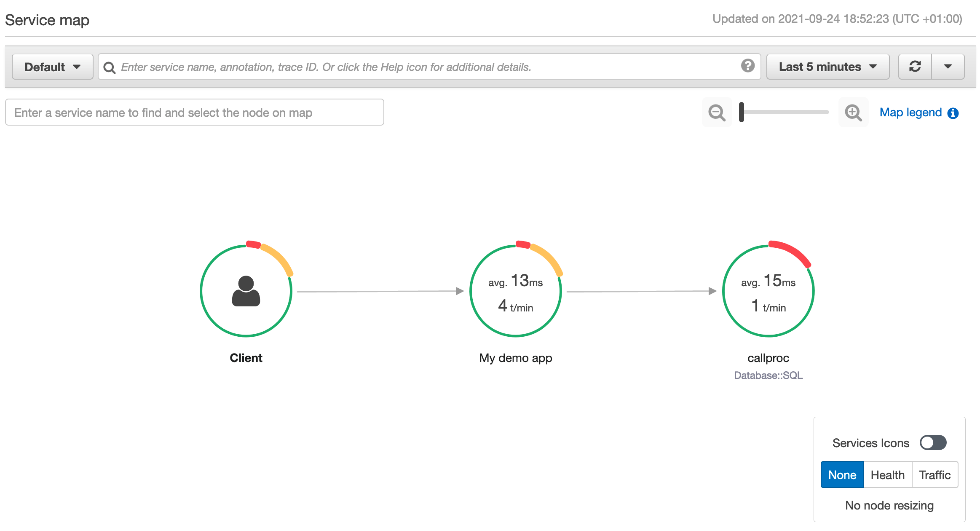This screenshot has height=531, width=980.
Task: Select the Health node resizing option
Action: tap(888, 475)
